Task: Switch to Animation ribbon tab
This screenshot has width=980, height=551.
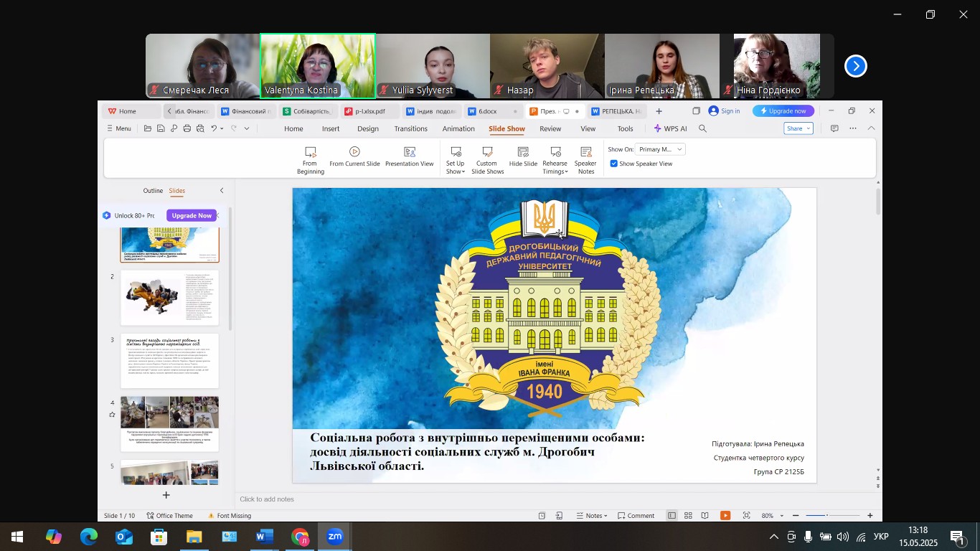Action: [x=458, y=129]
